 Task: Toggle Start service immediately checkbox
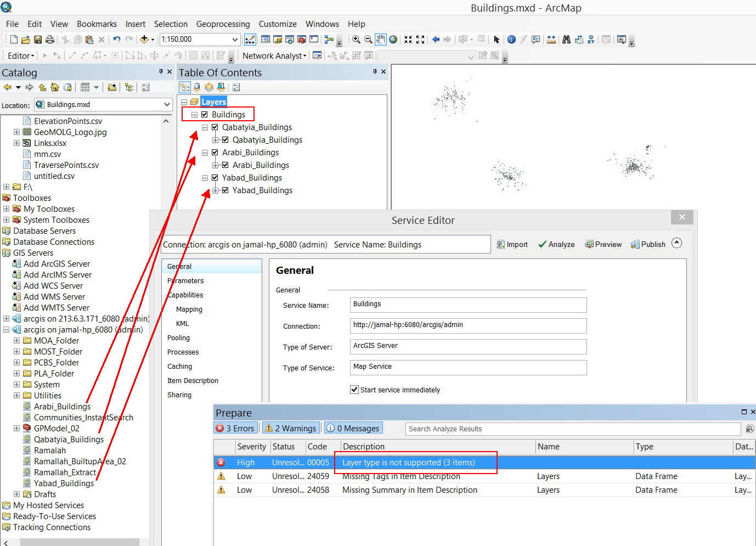tap(354, 390)
